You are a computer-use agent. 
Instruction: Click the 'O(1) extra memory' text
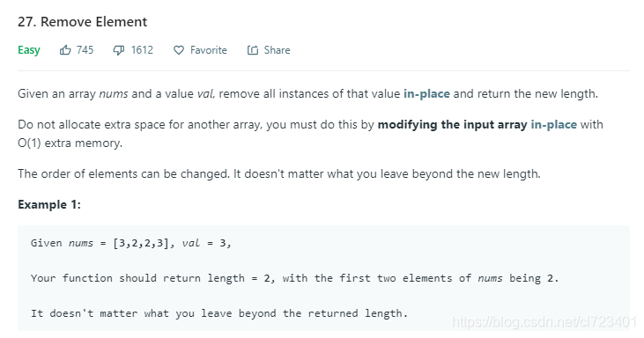pyautogui.click(x=70, y=143)
